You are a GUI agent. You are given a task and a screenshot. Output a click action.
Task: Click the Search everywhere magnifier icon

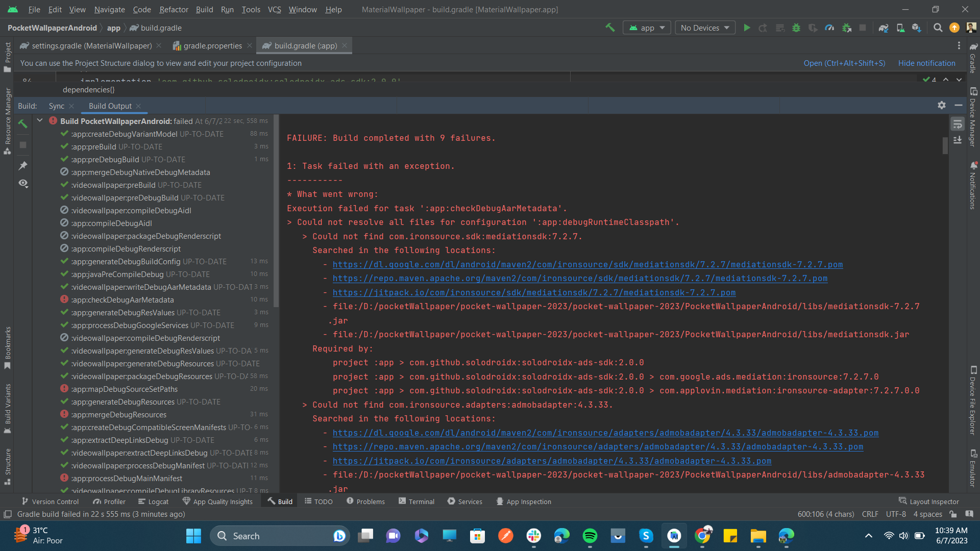coord(938,28)
